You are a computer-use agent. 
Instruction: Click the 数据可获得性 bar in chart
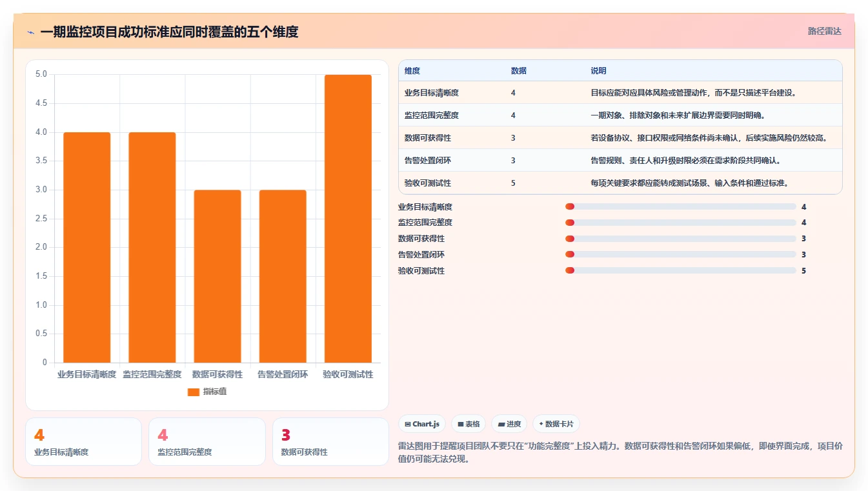pos(217,276)
